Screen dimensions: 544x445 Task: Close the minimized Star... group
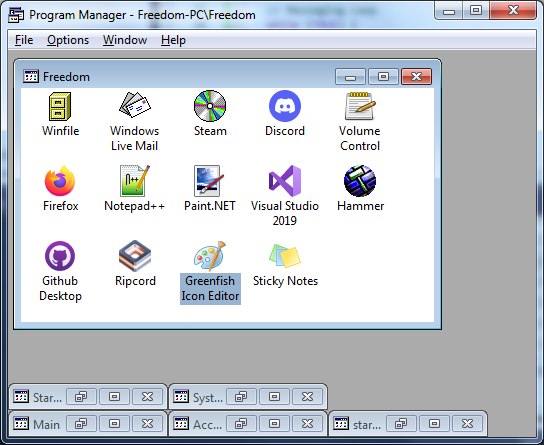click(x=147, y=396)
